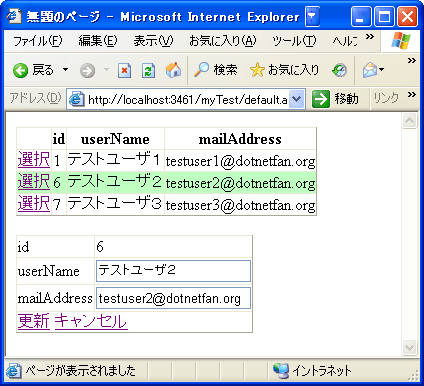Click the mailAddress text input field
The width and height of the screenshot is (424, 386).
[173, 298]
